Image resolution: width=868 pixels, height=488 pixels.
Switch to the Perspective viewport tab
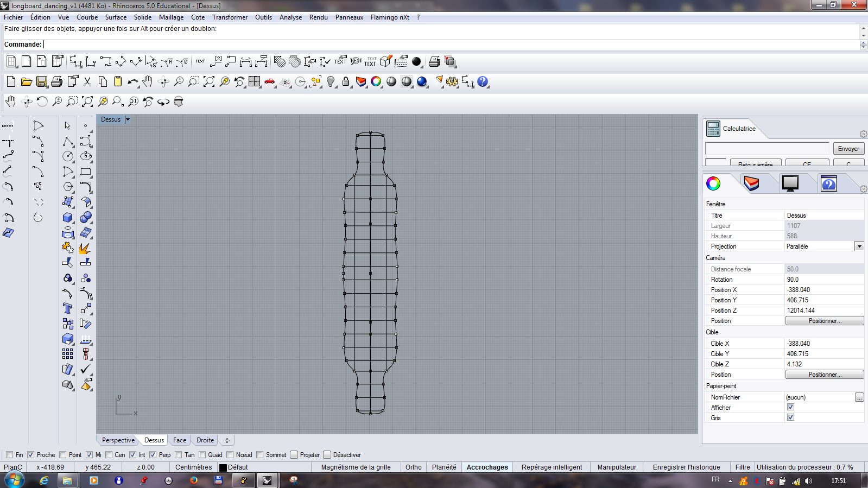pos(118,440)
